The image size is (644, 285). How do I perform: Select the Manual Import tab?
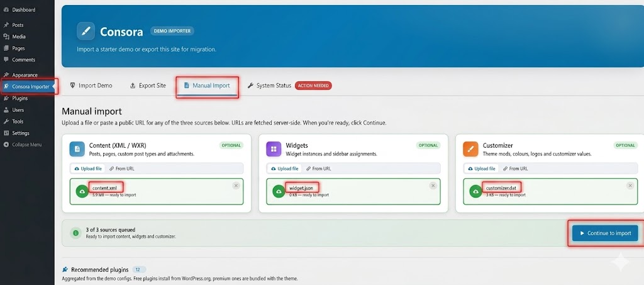[x=208, y=86]
